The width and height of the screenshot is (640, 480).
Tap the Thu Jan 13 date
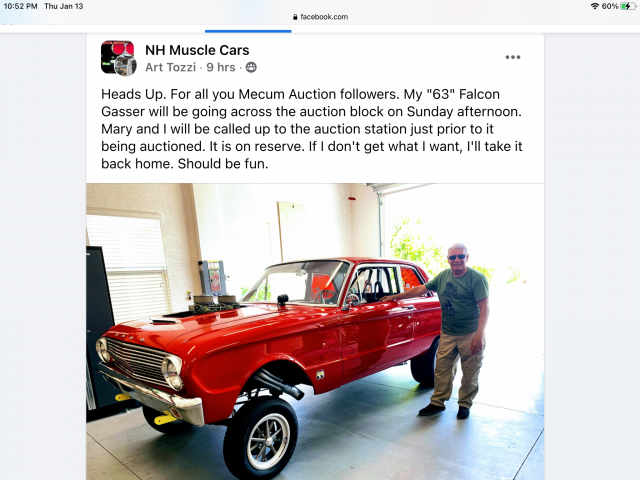pos(64,6)
